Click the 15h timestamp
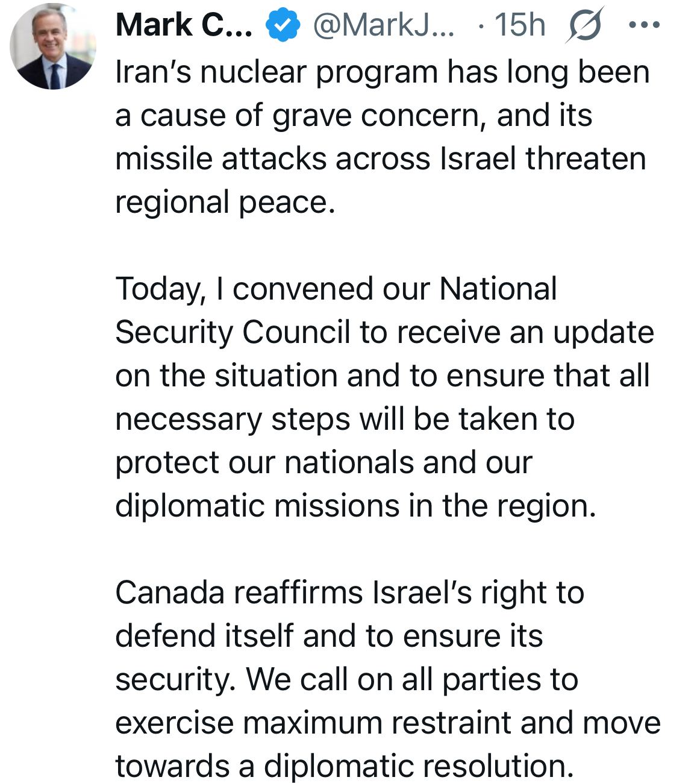The image size is (700, 783). 519,26
